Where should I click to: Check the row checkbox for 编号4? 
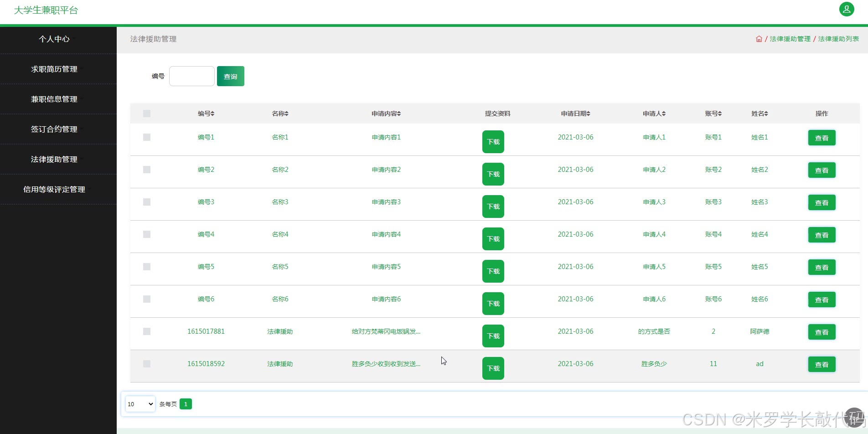point(147,234)
